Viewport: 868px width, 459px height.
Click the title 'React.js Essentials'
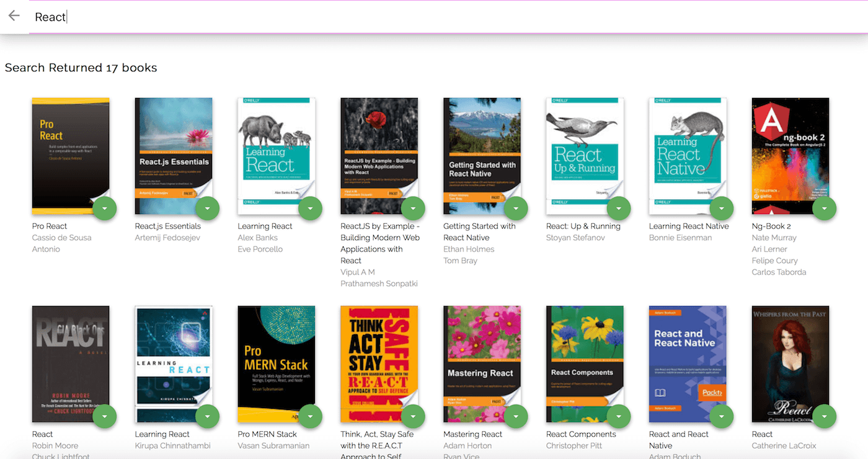click(x=168, y=226)
